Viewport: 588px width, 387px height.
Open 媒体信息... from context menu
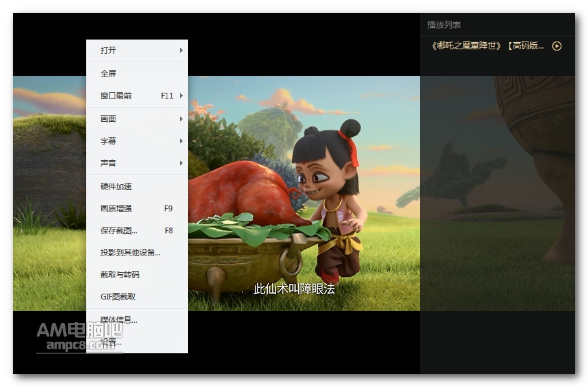coord(137,320)
